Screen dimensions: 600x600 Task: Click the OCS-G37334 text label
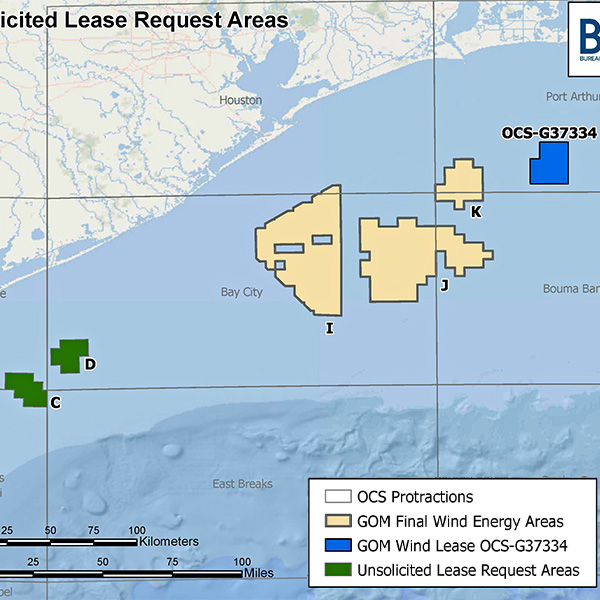[547, 131]
